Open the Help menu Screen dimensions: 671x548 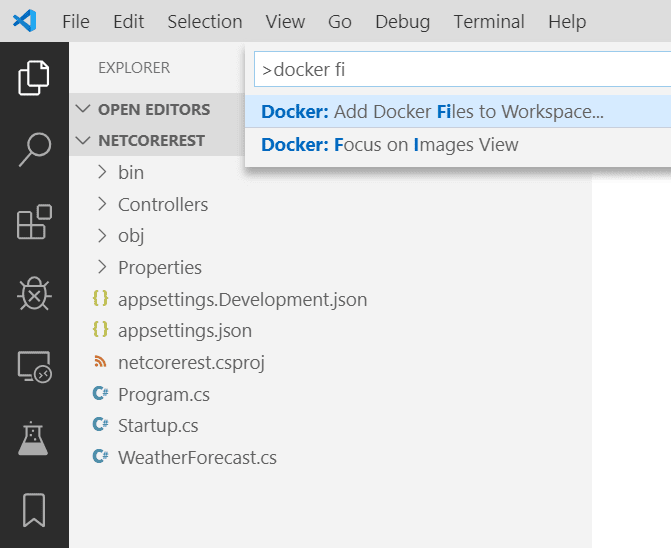click(x=567, y=22)
